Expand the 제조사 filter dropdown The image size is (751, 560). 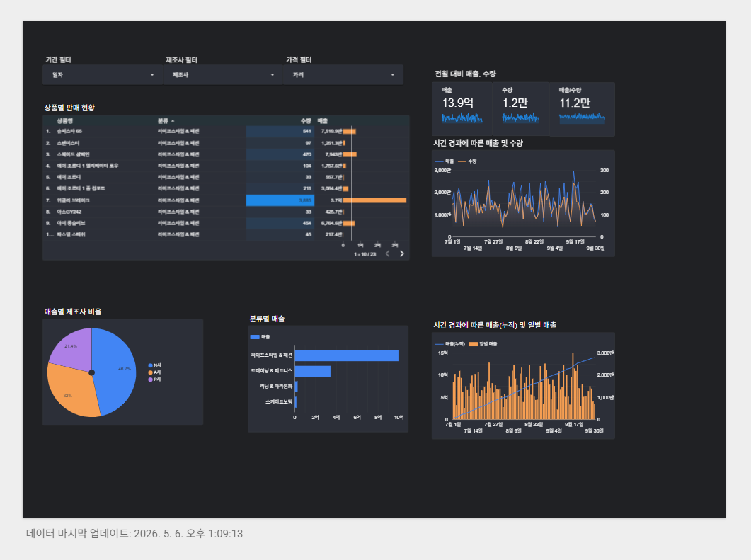[x=223, y=75]
